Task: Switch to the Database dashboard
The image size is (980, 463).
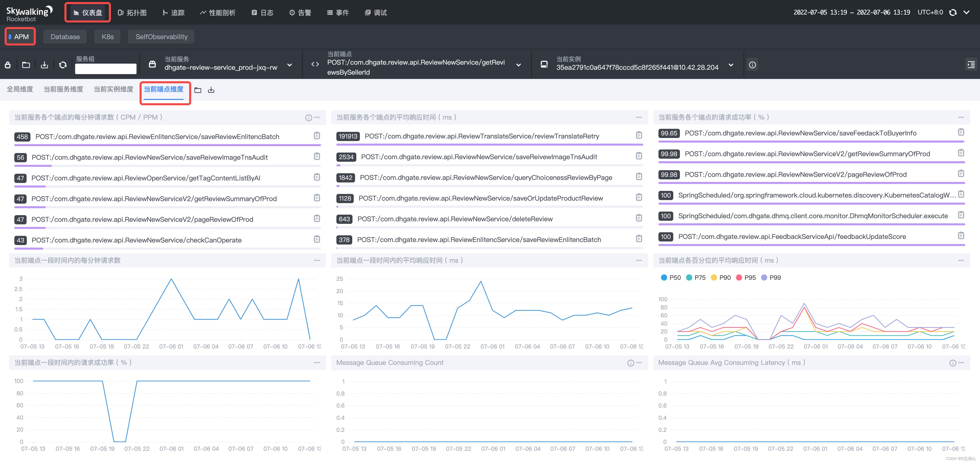Action: (65, 37)
